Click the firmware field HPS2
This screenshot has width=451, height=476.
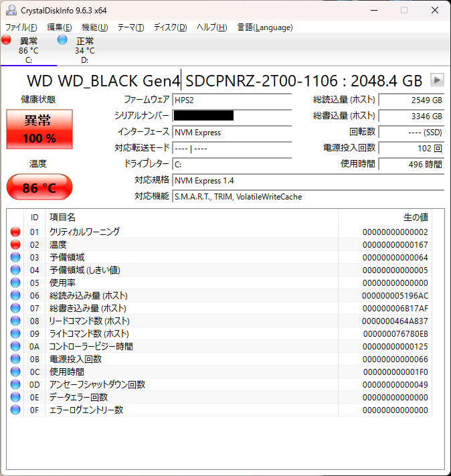(x=232, y=100)
